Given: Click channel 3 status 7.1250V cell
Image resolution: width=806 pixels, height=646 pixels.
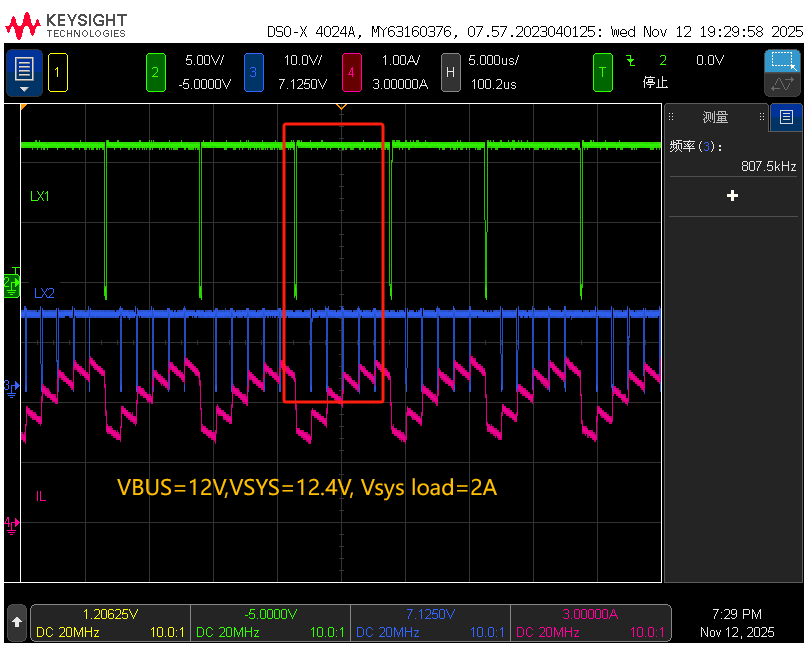Looking at the screenshot, I should coord(430,622).
